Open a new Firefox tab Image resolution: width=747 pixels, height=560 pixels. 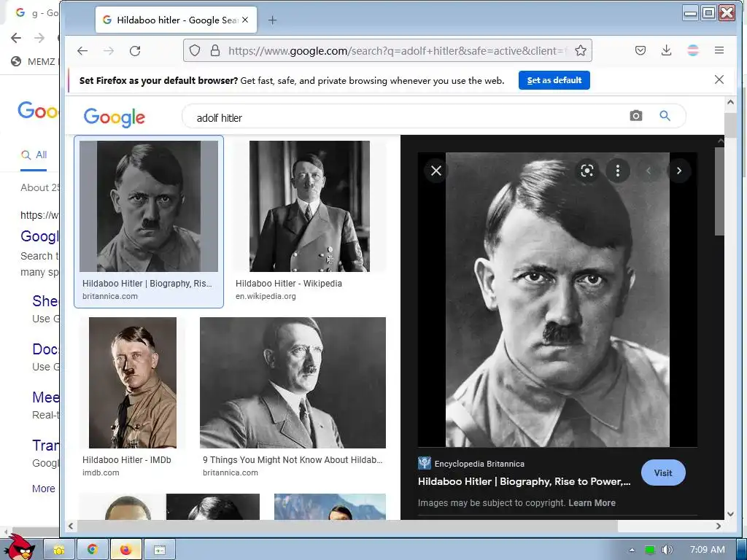(272, 20)
